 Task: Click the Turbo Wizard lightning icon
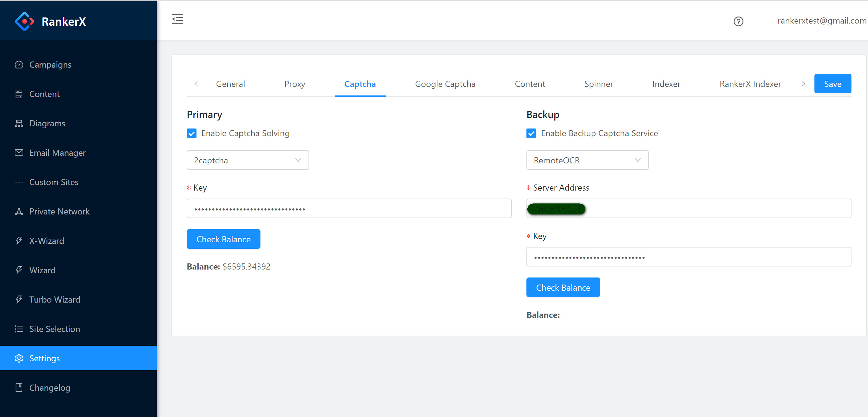(19, 299)
